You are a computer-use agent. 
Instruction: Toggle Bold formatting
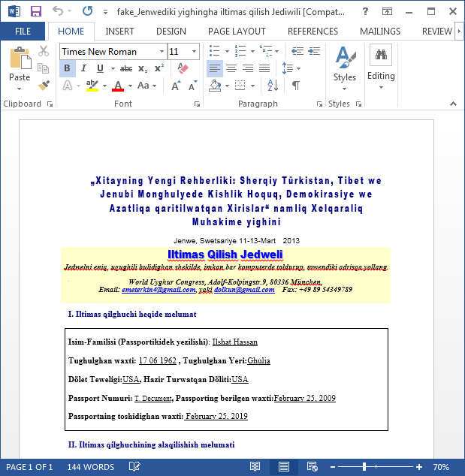[68, 68]
